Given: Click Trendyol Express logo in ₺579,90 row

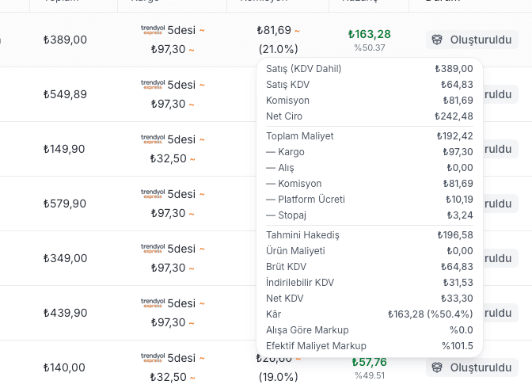Looking at the screenshot, I should 153,194.
